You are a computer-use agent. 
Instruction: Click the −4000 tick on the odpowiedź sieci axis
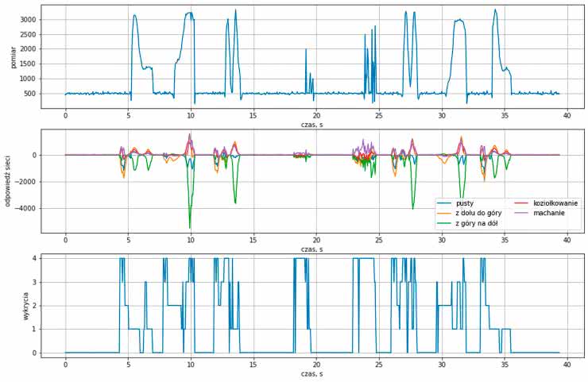[44, 209]
